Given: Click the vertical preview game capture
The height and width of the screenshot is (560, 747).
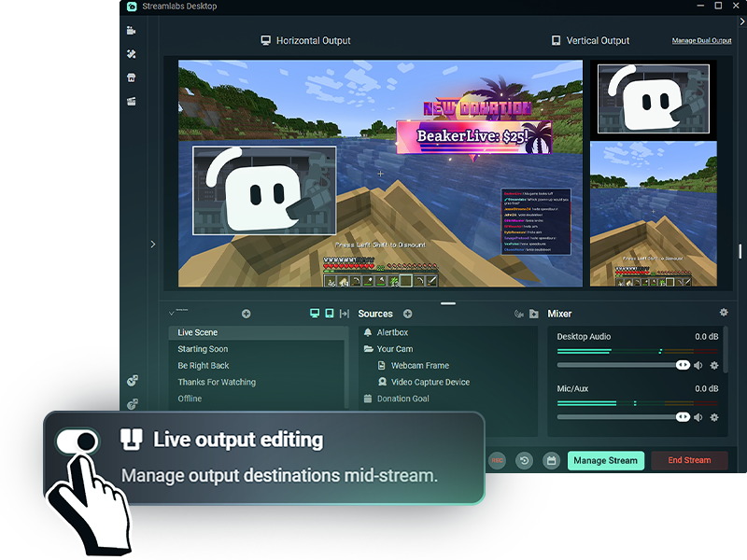Looking at the screenshot, I should [x=654, y=215].
